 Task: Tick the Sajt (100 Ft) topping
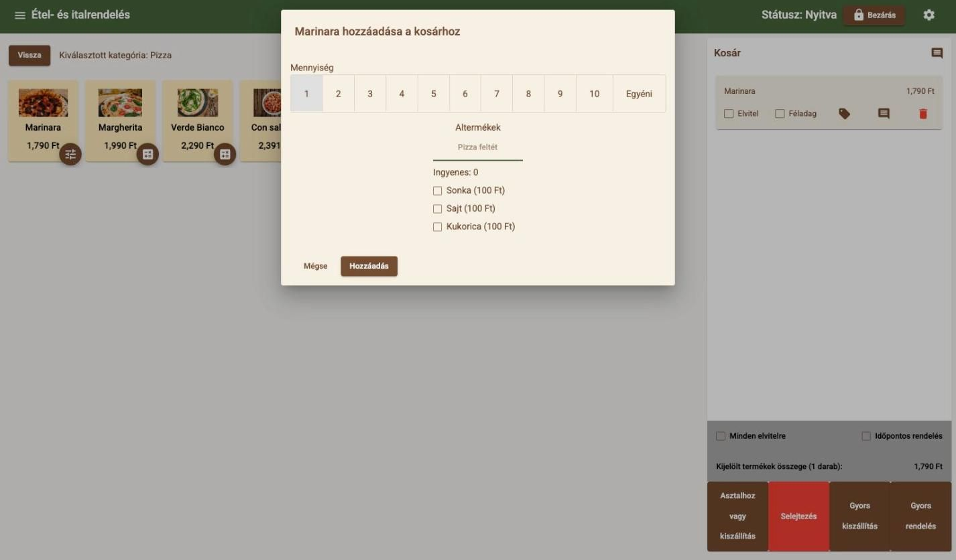click(438, 209)
